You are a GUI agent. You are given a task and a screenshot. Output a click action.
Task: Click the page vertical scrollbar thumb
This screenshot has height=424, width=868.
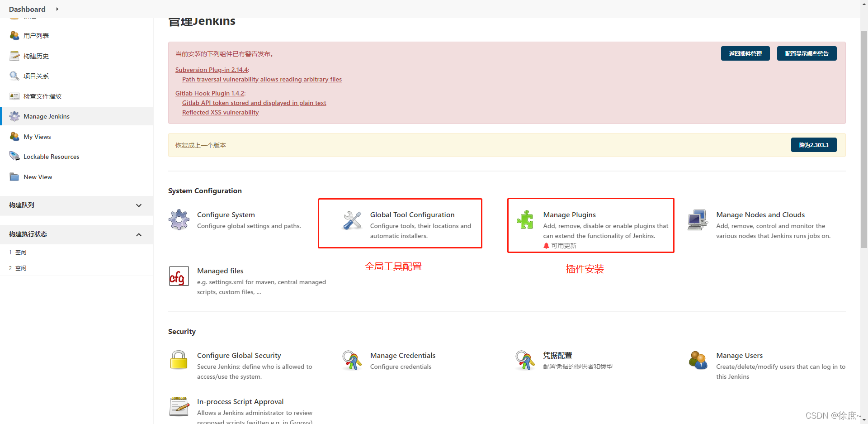pyautogui.click(x=864, y=139)
